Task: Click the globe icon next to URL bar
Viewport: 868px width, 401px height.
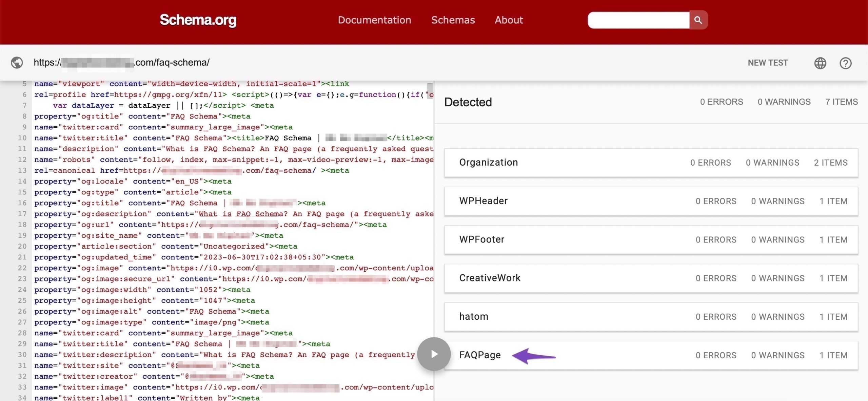Action: [x=17, y=62]
